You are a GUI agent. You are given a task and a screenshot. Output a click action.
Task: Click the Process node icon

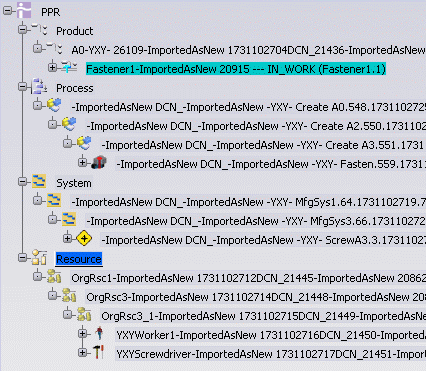click(x=39, y=86)
